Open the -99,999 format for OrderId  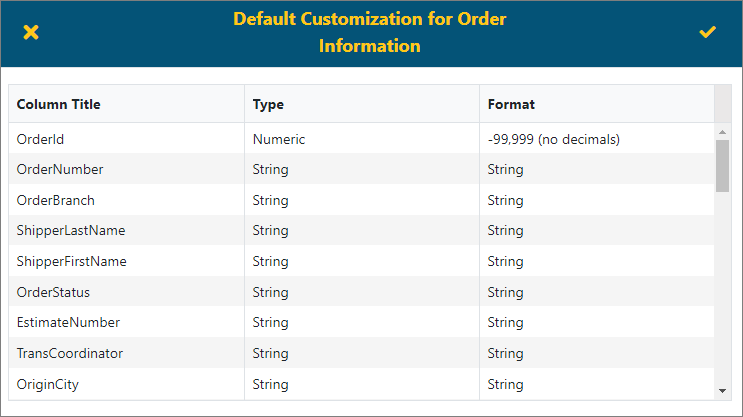click(x=553, y=139)
